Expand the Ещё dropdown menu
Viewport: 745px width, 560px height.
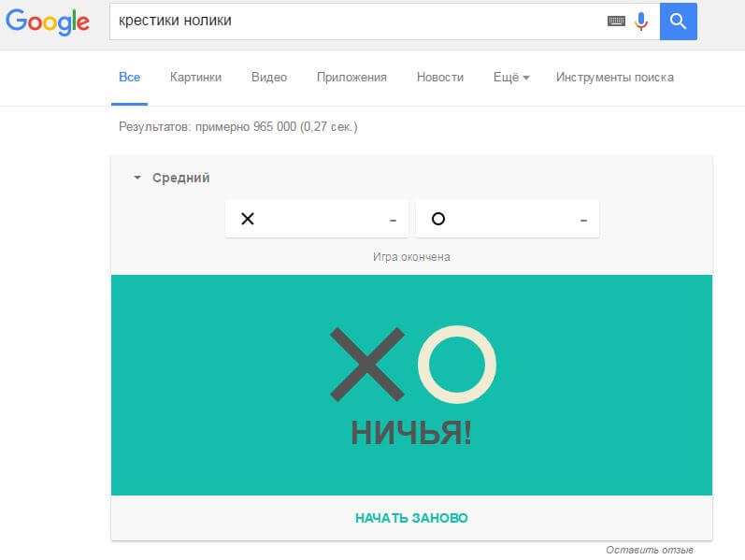(511, 77)
